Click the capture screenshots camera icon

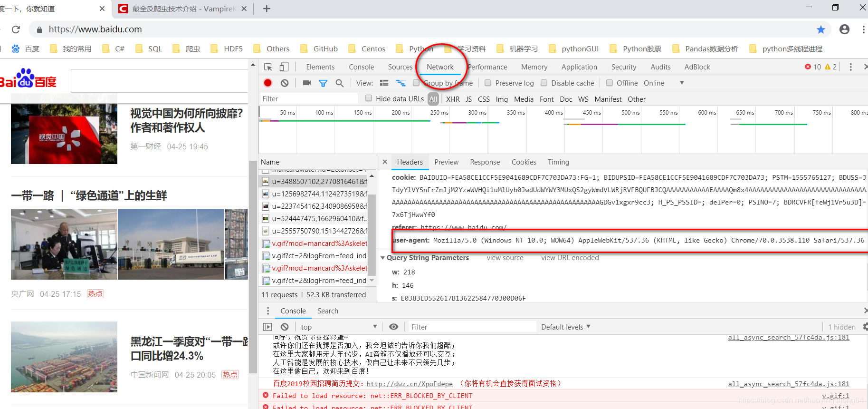coord(307,83)
